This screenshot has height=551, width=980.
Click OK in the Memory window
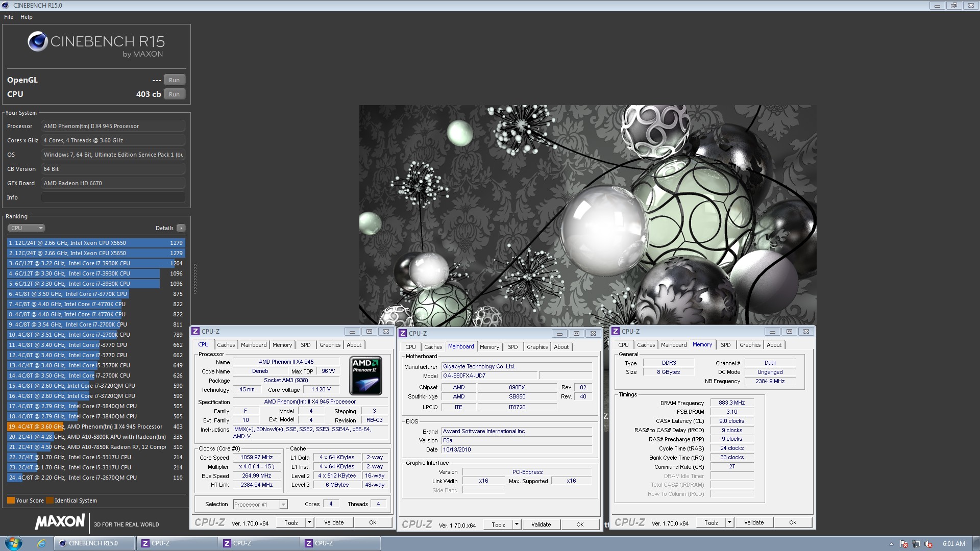click(x=793, y=522)
